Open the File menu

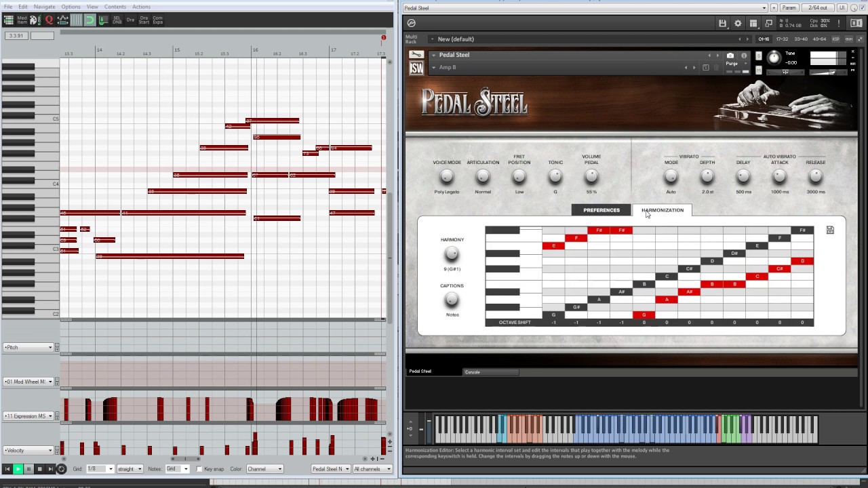point(8,7)
